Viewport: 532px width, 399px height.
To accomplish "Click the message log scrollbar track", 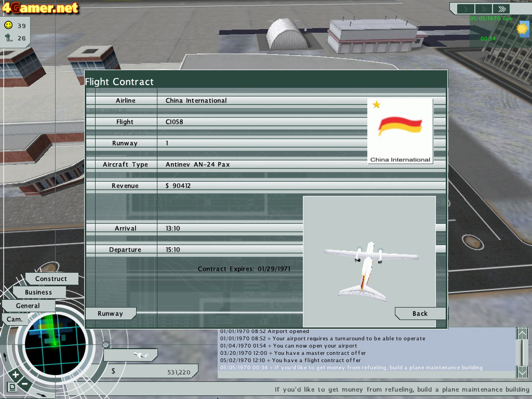I will pyautogui.click(x=522, y=353).
